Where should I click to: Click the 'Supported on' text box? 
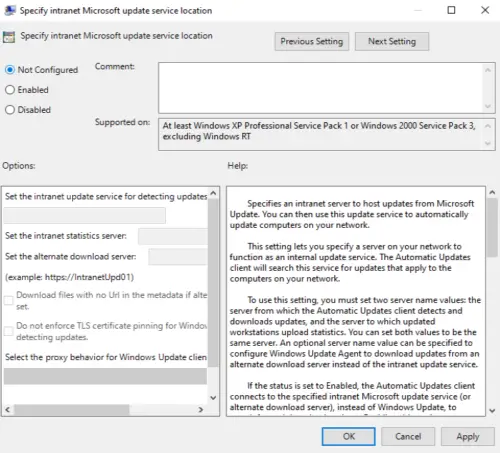(320, 134)
